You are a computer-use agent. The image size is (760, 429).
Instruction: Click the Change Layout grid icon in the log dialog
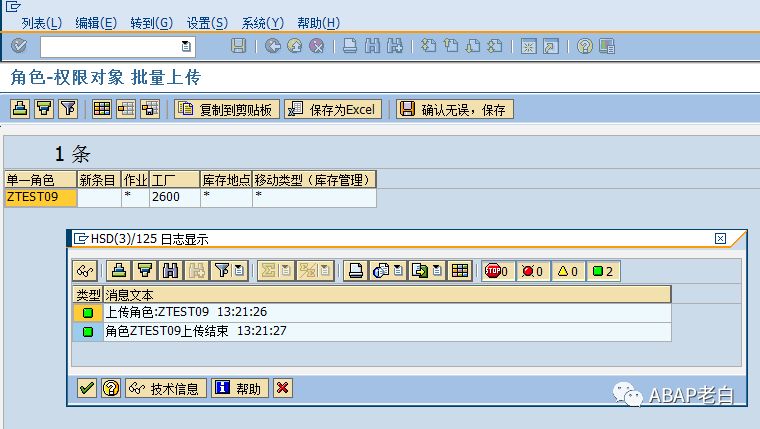coord(459,270)
